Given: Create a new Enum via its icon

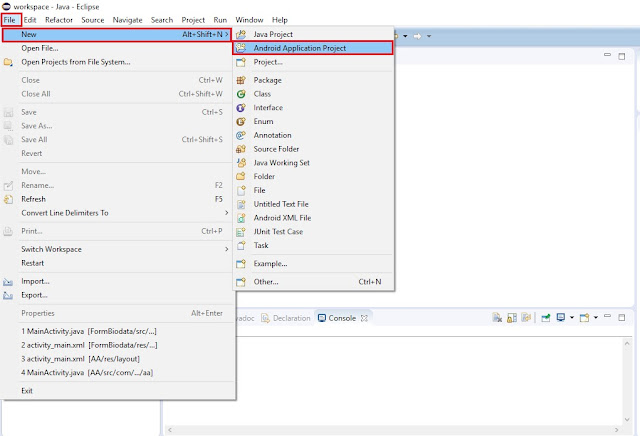Looking at the screenshot, I should click(x=241, y=122).
